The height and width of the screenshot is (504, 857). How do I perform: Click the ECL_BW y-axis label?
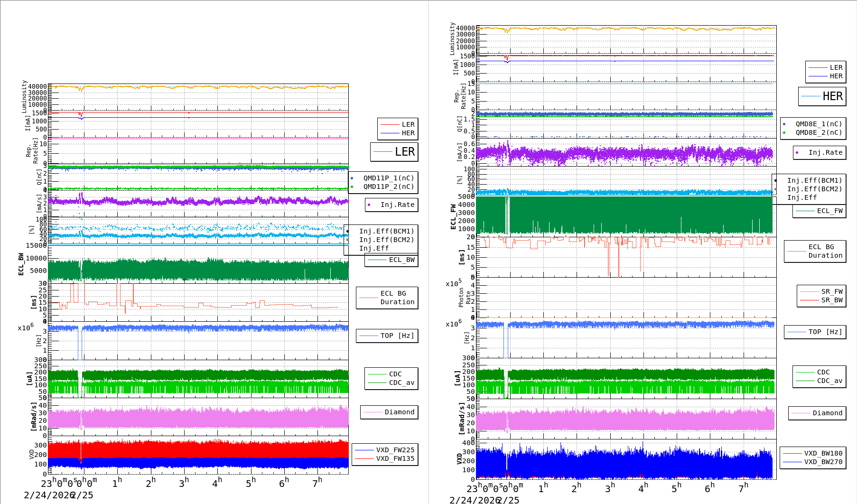[x=21, y=264]
